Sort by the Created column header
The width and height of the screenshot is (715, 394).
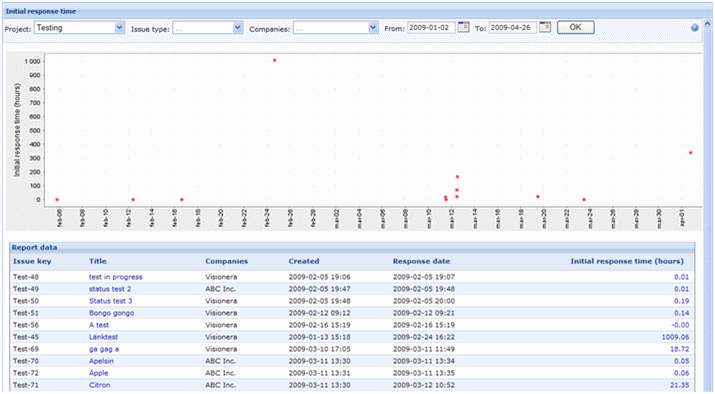pos(304,261)
